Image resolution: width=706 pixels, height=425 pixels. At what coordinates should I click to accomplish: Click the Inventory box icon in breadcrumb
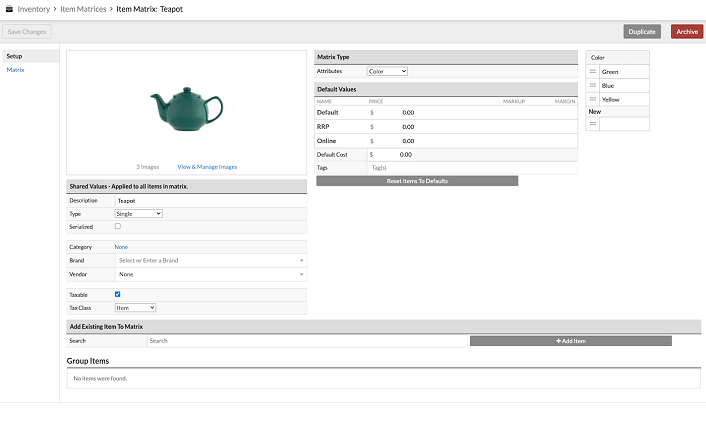coord(8,8)
